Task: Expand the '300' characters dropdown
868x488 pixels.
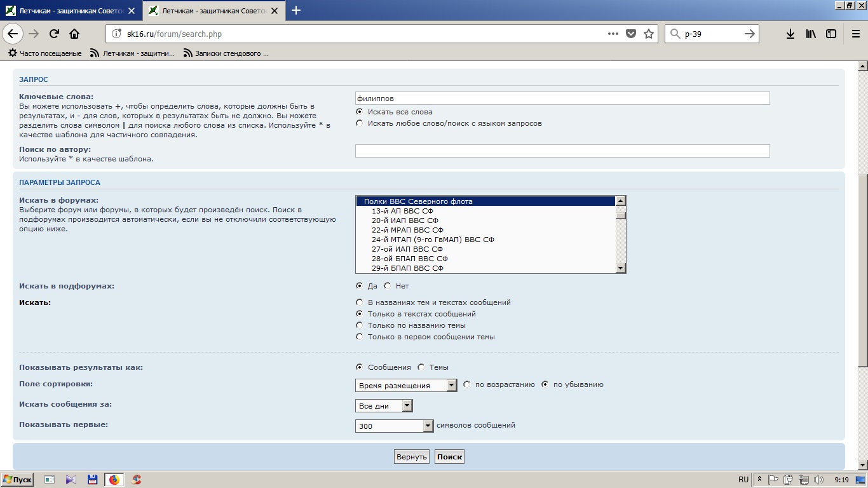Action: (x=428, y=426)
